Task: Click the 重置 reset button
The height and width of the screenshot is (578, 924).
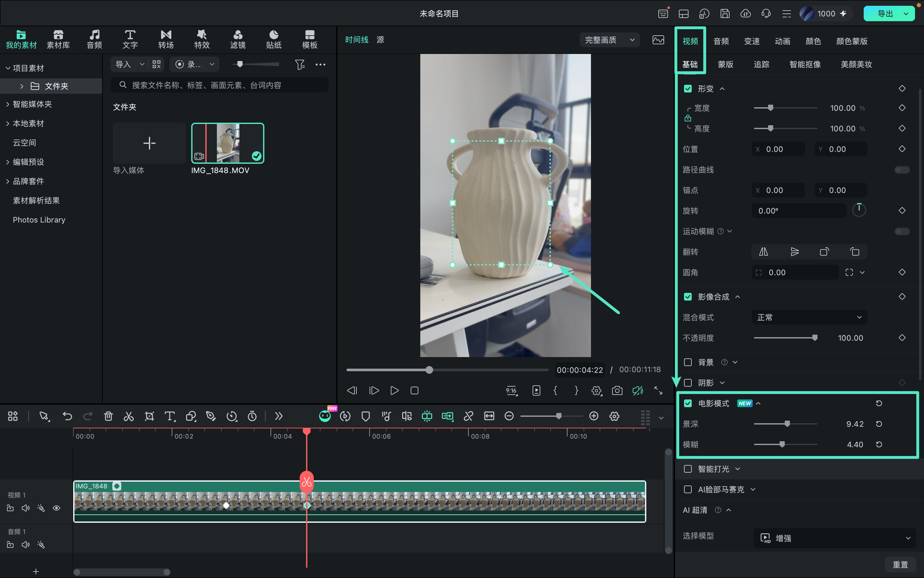Action: (900, 565)
